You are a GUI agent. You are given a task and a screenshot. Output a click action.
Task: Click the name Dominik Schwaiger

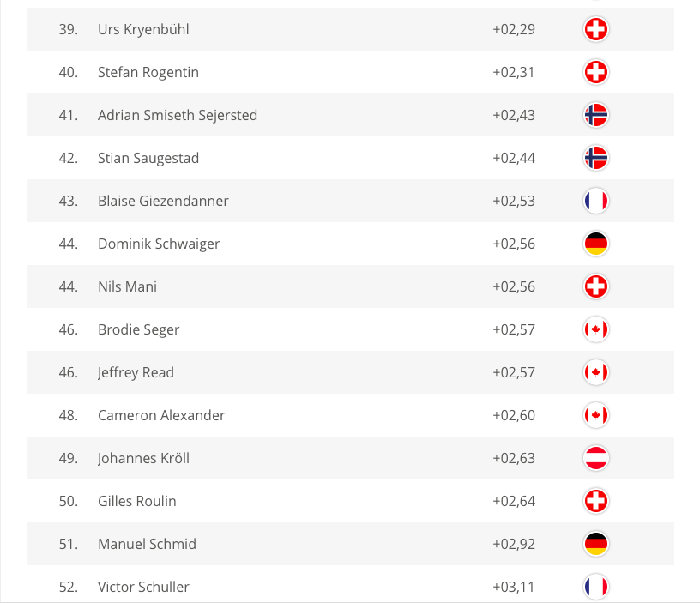[x=159, y=244]
